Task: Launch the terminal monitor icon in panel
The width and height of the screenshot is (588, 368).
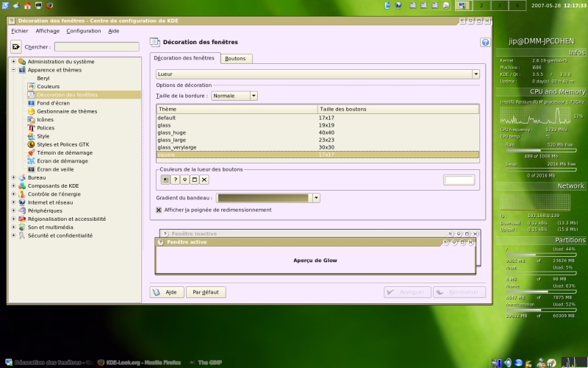Action: 38,5
